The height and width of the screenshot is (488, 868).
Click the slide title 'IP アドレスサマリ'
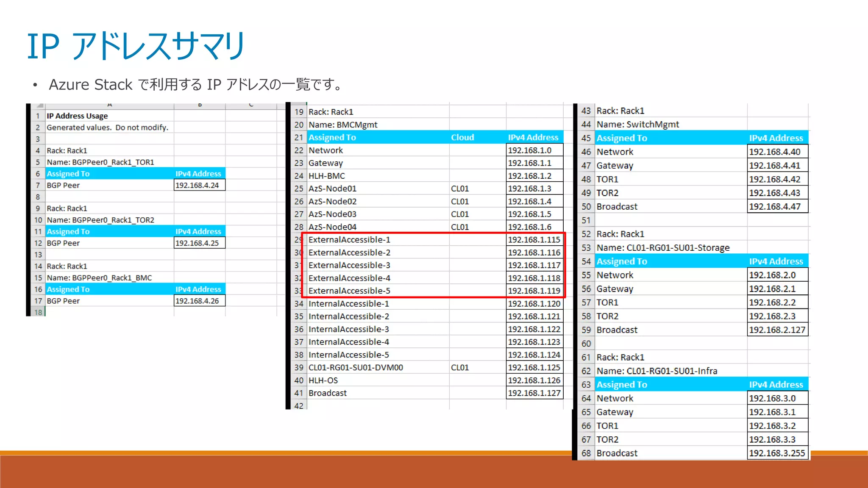[x=136, y=46]
